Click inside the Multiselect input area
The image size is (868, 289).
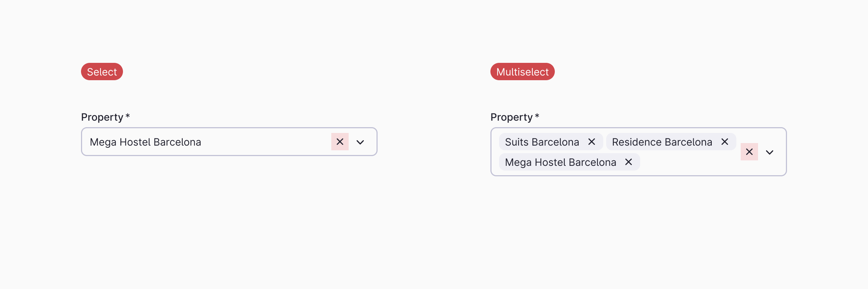(x=687, y=163)
